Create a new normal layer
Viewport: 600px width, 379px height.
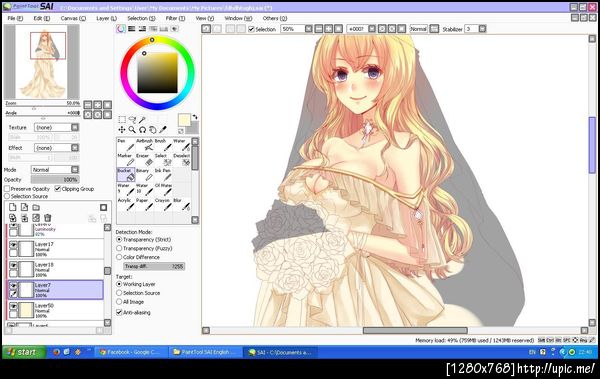pos(13,207)
